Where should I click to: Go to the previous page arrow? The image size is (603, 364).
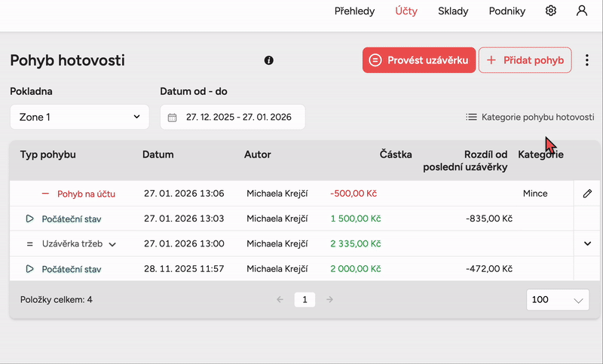[x=280, y=299]
